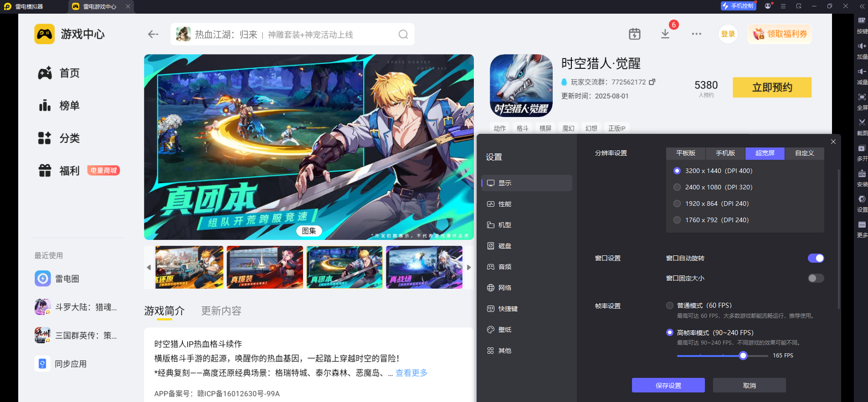Screen dimensions: 868x402
Task: Switch to the 更新内容 tab
Action: point(221,311)
